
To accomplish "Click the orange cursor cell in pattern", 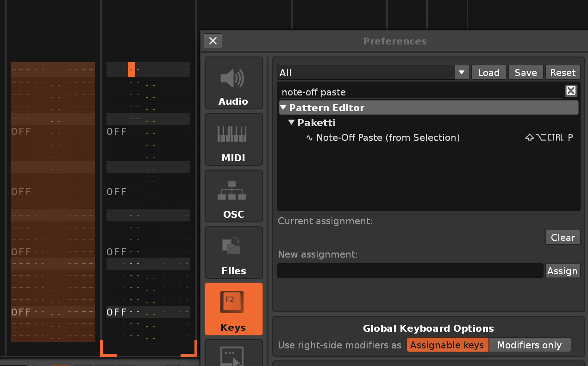I will 131,69.
